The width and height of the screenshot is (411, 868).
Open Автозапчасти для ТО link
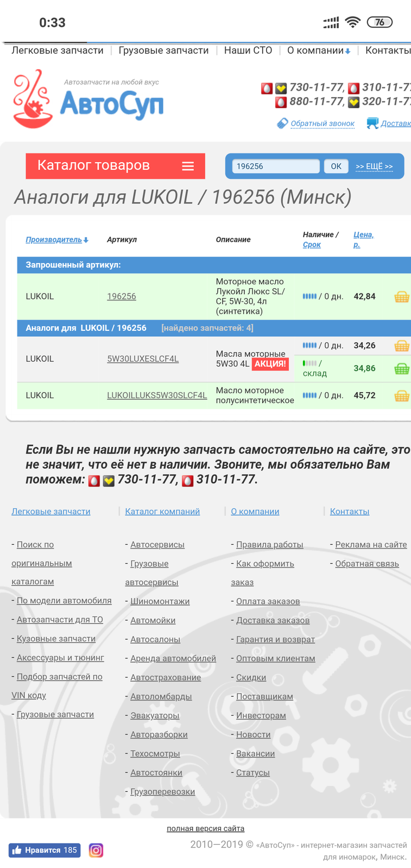pos(60,620)
